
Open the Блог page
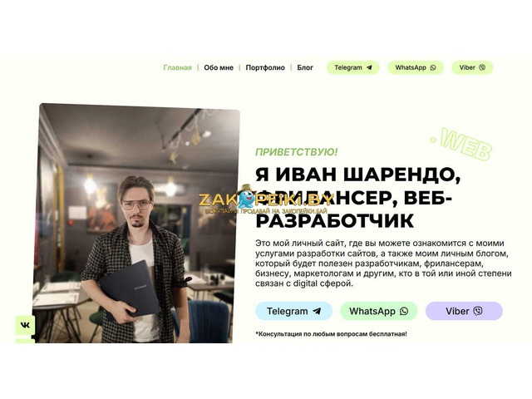(x=305, y=67)
